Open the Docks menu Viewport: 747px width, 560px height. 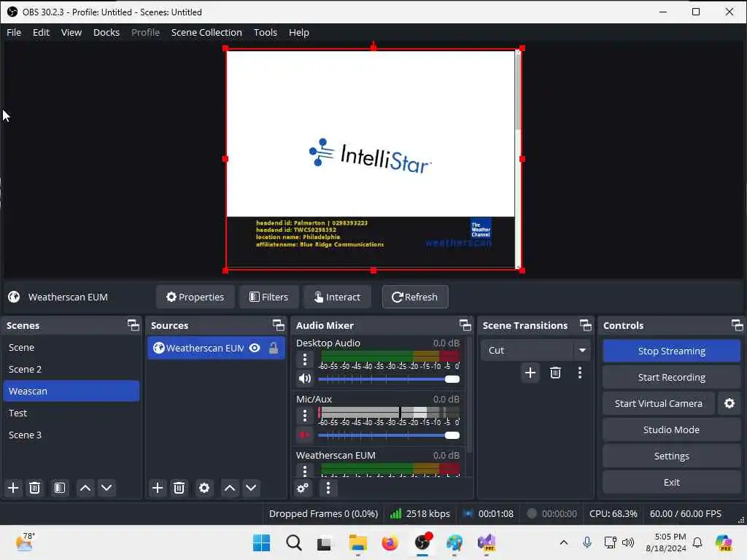107,32
